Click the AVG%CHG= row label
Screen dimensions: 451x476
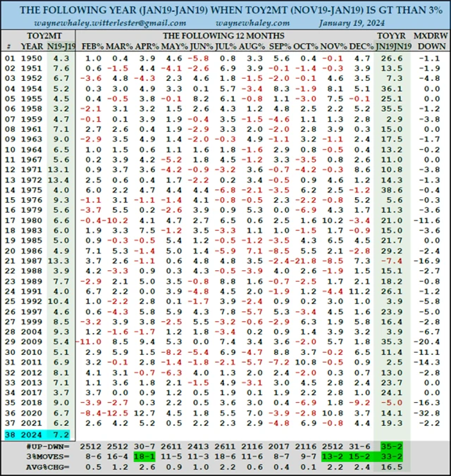click(47, 467)
